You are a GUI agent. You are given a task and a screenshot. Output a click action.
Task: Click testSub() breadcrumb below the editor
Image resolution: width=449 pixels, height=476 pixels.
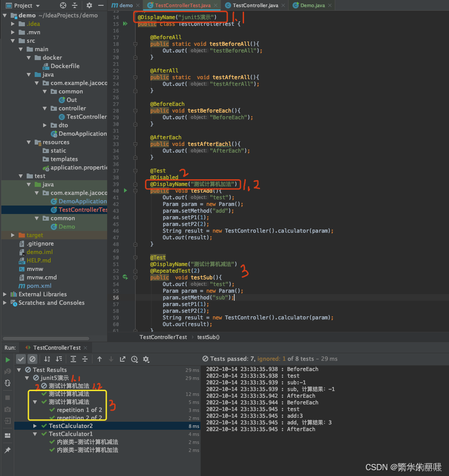pyautogui.click(x=208, y=337)
